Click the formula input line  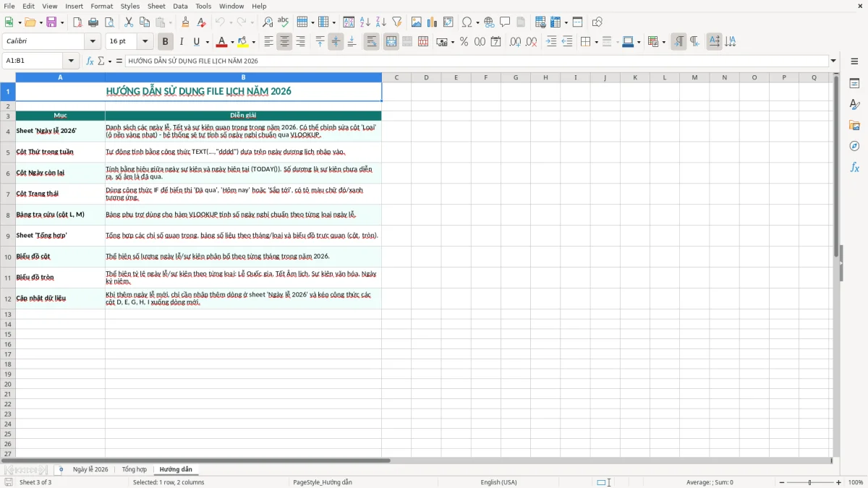tap(477, 61)
